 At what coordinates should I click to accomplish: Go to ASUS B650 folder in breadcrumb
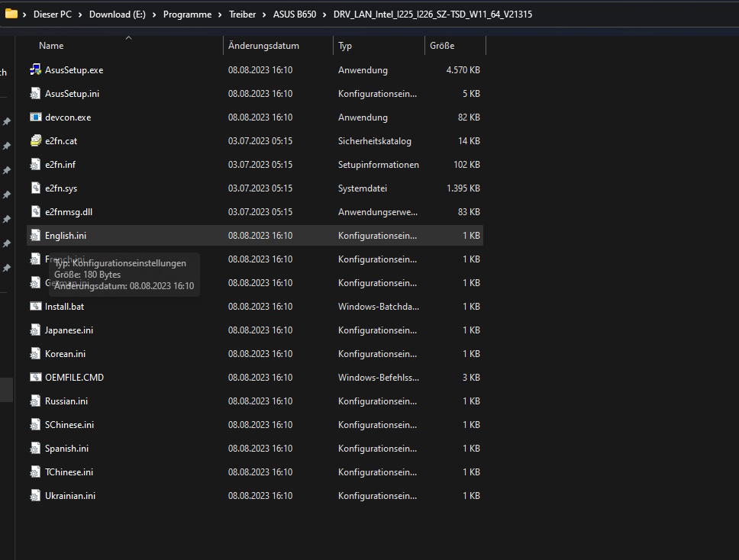(x=295, y=14)
